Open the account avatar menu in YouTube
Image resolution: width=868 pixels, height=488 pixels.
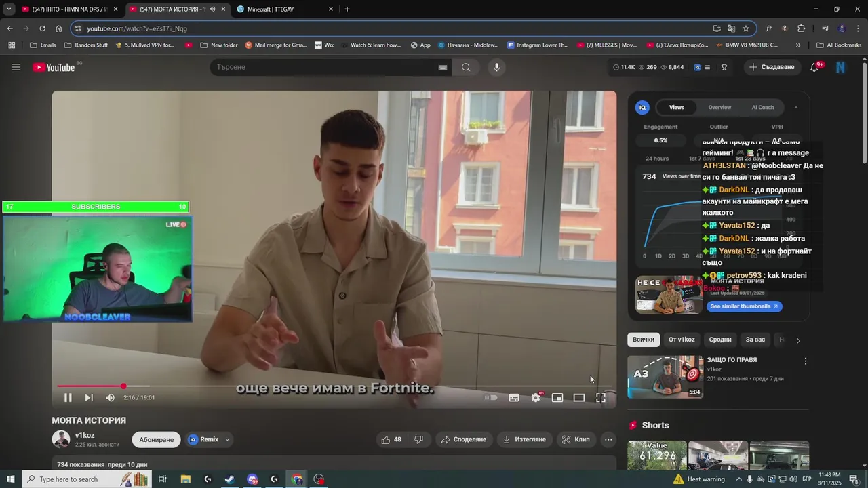point(840,67)
